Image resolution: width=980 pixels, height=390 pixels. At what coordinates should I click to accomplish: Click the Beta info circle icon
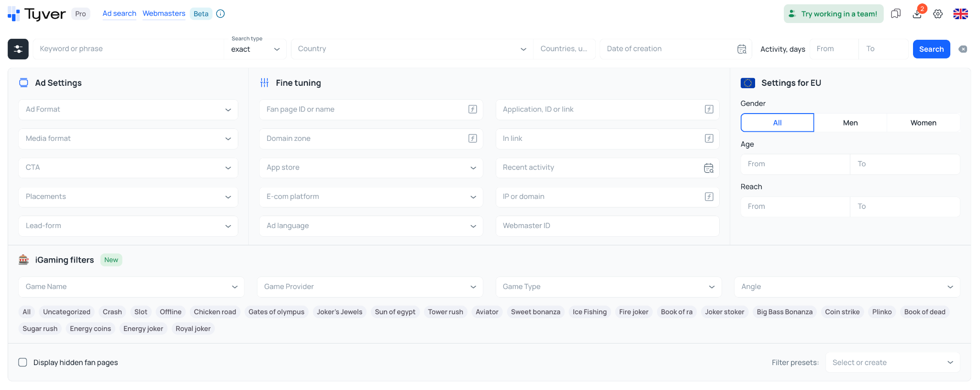[x=221, y=13]
